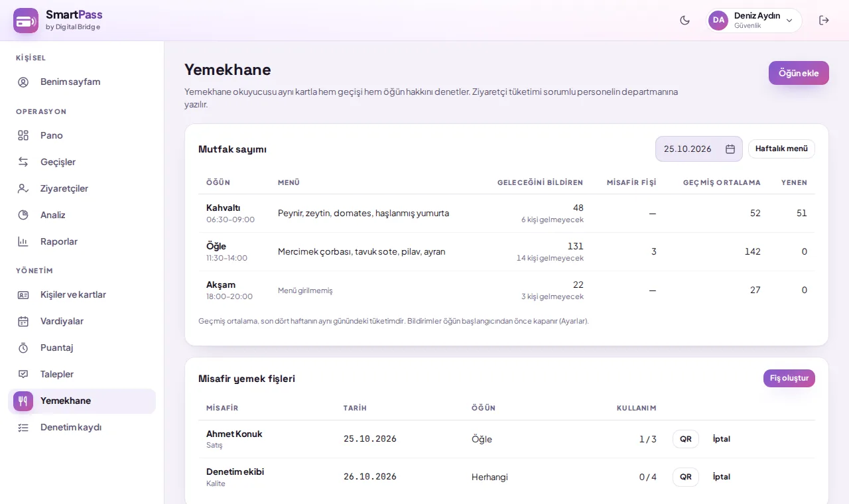This screenshot has height=504, width=849.
Task: Click the Raporlar bar chart icon
Action: 23,241
